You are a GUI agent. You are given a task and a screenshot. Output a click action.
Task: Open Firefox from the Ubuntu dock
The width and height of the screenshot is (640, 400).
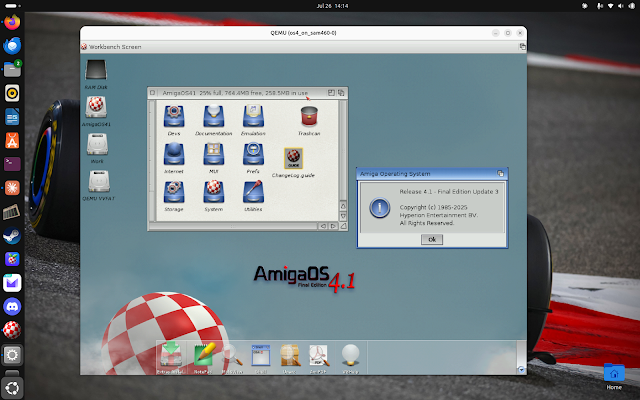pyautogui.click(x=12, y=22)
